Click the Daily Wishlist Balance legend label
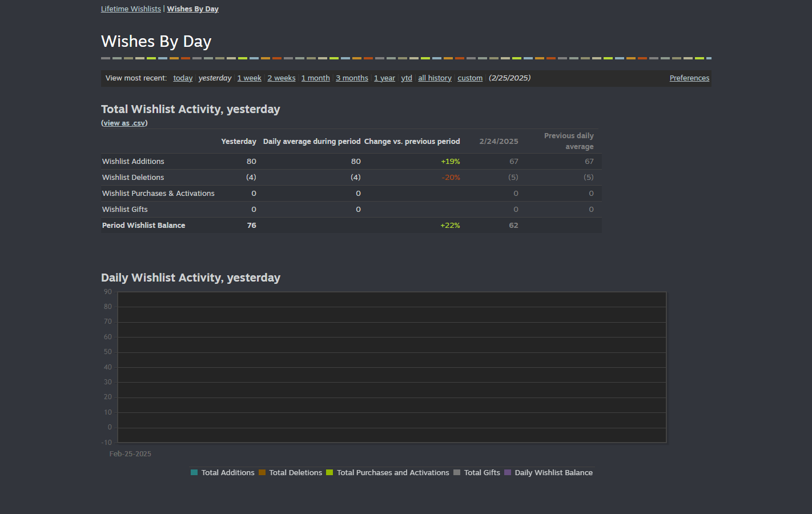 point(554,472)
